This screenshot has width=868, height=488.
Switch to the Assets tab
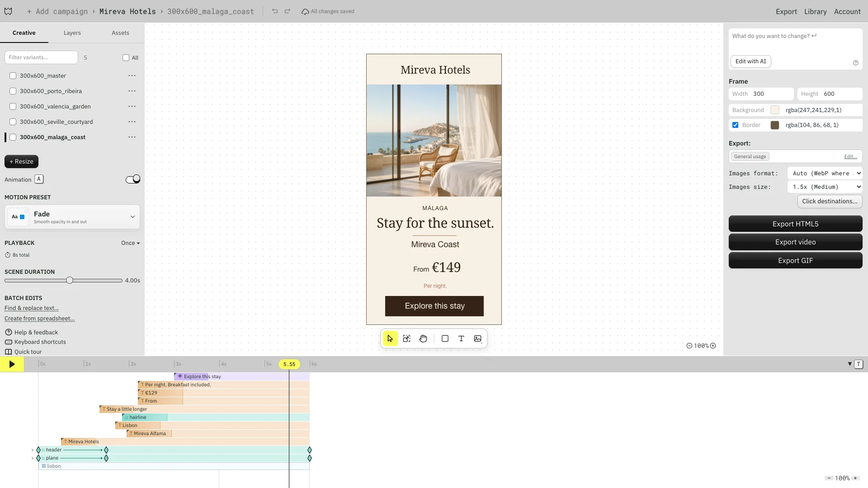click(120, 33)
